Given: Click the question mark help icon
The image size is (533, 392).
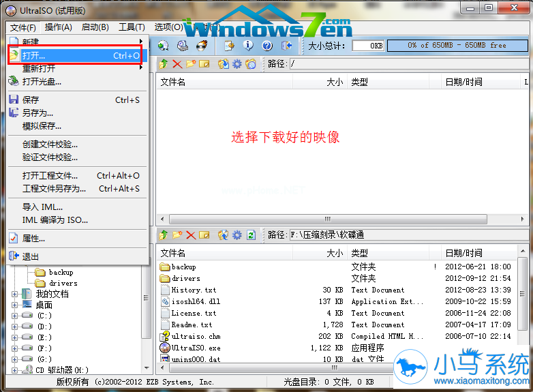Looking at the screenshot, I should (x=267, y=46).
